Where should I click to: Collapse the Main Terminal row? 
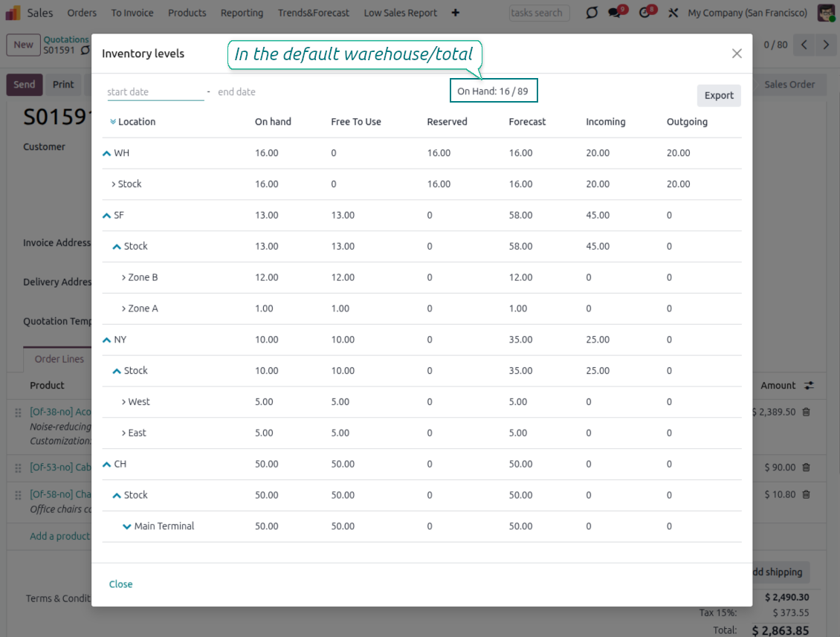(125, 526)
